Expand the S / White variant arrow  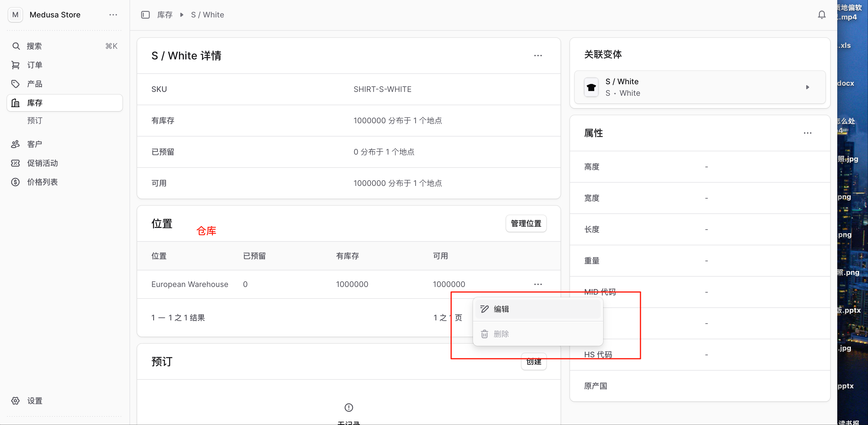point(807,87)
